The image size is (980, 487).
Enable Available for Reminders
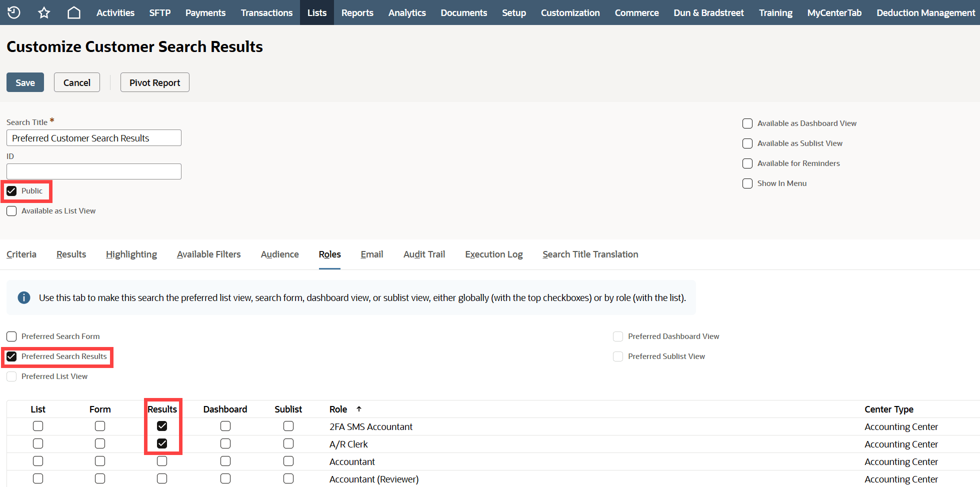(747, 163)
